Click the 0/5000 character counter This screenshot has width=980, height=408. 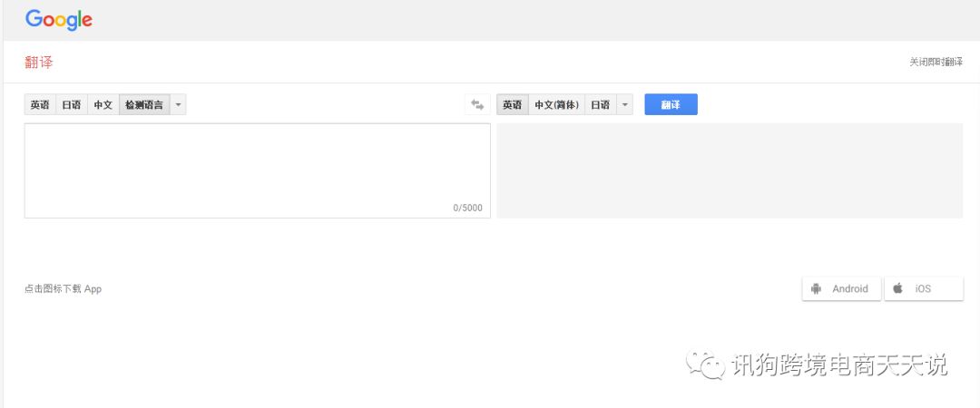[x=467, y=209]
